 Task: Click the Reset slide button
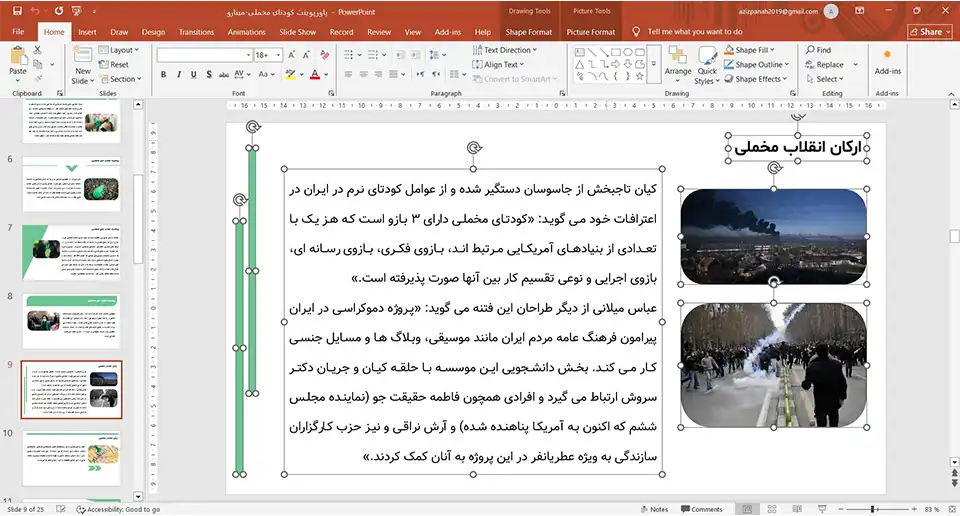114,64
